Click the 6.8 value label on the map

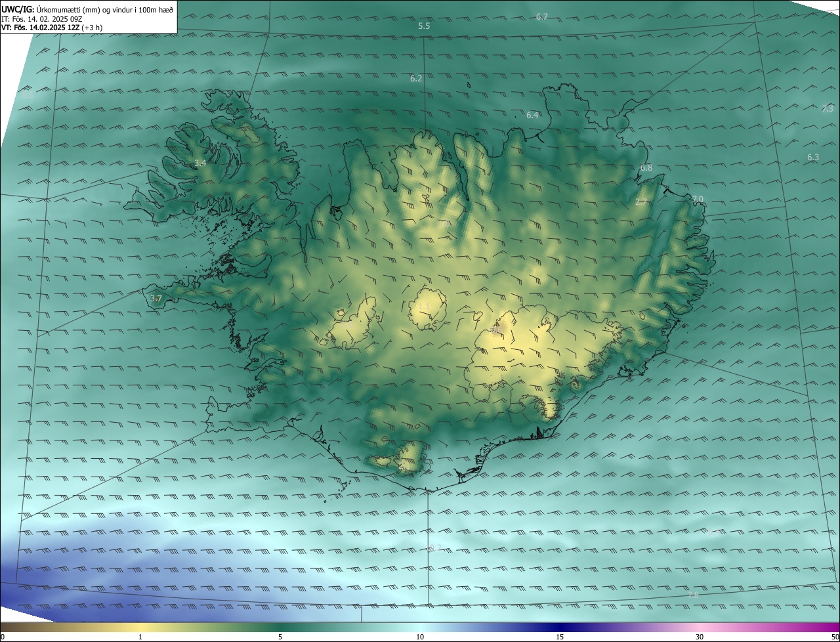click(x=646, y=168)
